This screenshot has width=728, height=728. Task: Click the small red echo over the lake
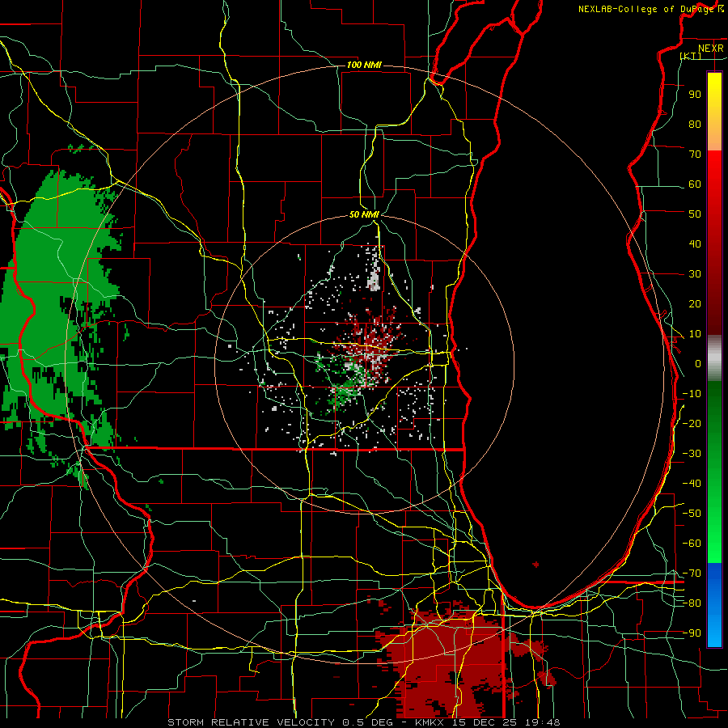pos(535,565)
